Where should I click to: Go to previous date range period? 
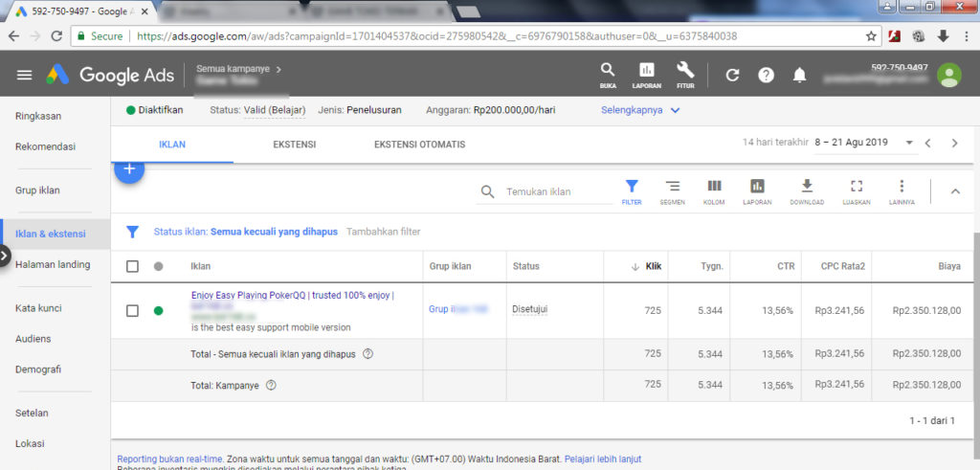[928, 143]
